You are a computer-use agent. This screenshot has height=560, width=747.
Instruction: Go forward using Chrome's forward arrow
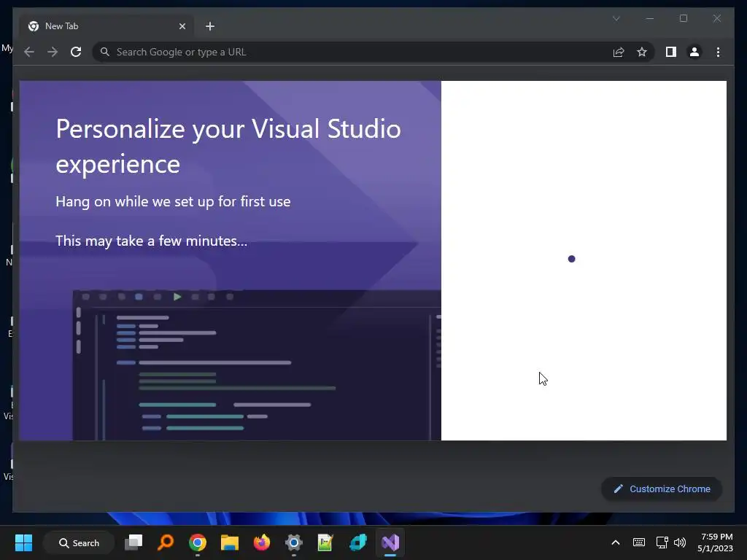pos(53,52)
